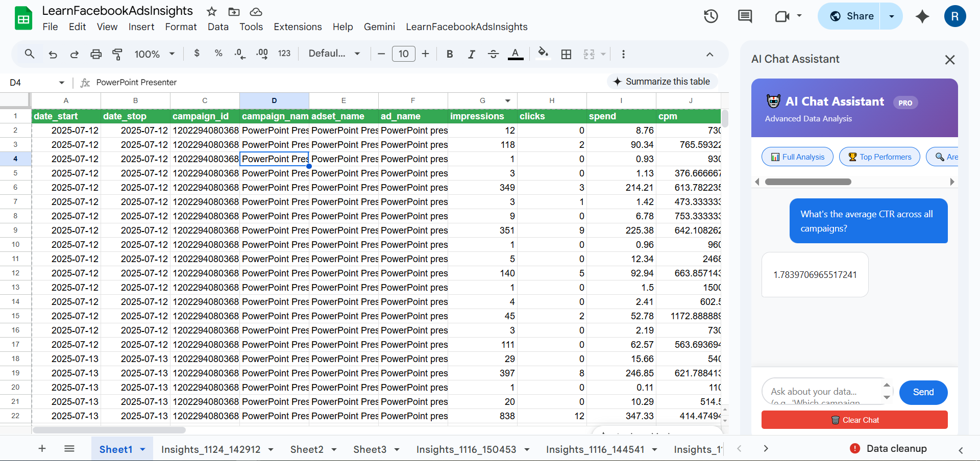Open Gemini with the sparkle icon
Viewport: 980px width, 461px height.
pyautogui.click(x=922, y=16)
